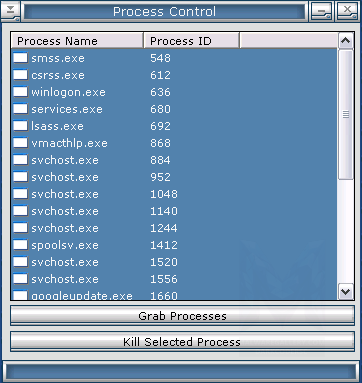The height and width of the screenshot is (383, 362).
Task: Select the services.exe process name
Action: click(67, 109)
